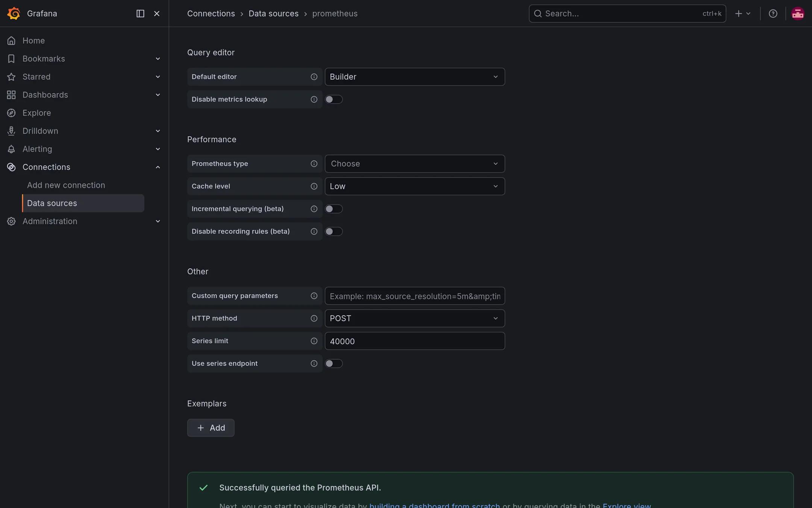The width and height of the screenshot is (812, 508).
Task: Expand the Starred section chevron
Action: pyautogui.click(x=158, y=77)
